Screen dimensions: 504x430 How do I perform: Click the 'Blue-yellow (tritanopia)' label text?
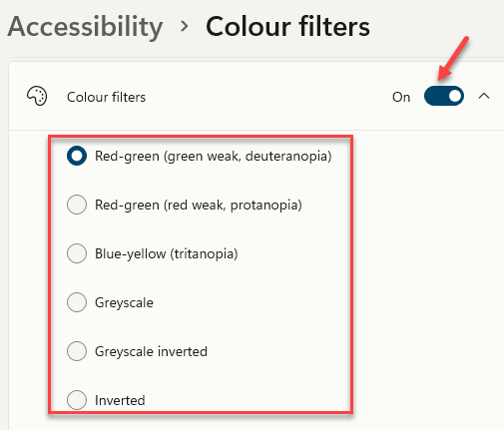coord(167,253)
